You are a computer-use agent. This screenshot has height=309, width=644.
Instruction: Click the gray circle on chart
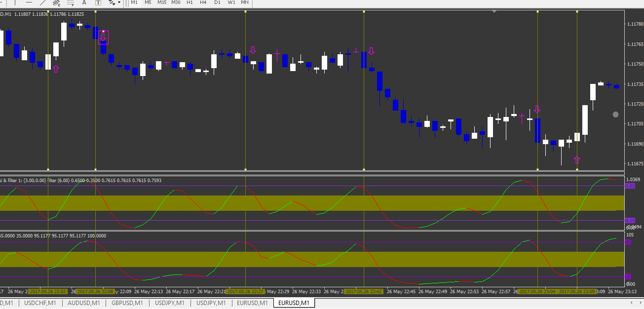point(615,115)
